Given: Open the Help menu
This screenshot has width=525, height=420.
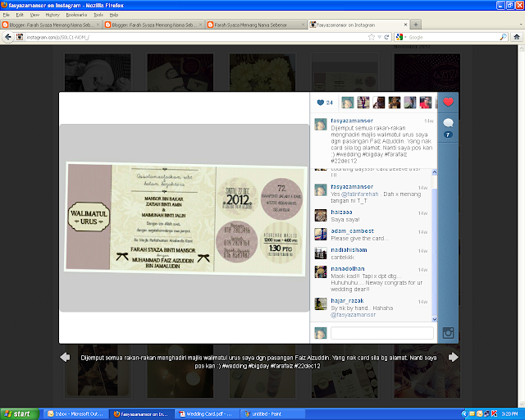Looking at the screenshot, I should 114,15.
